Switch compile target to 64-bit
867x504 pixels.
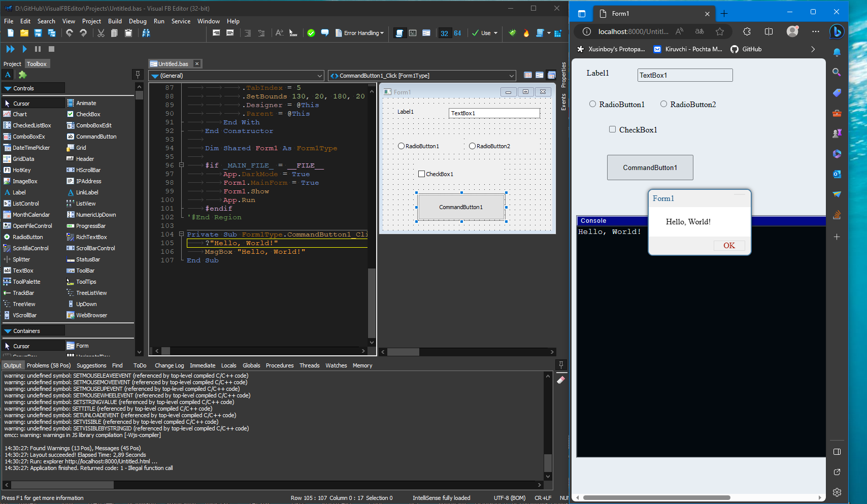coord(458,32)
